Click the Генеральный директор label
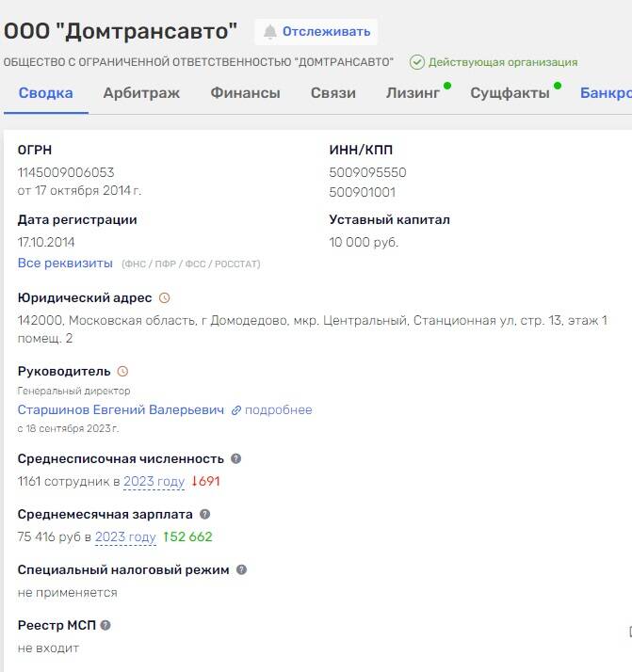The height and width of the screenshot is (672, 632). (73, 391)
